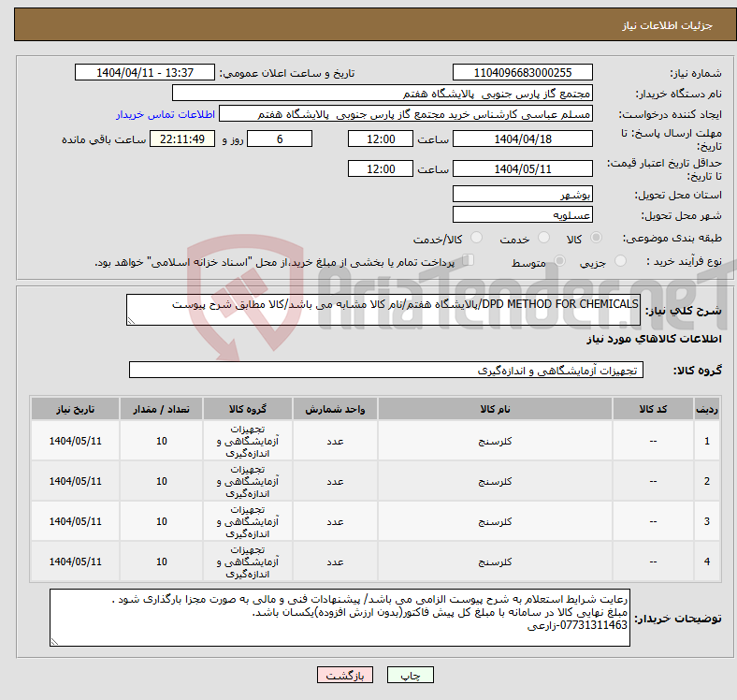Click کلرسنج in row 4
This screenshot has width=737, height=700.
coord(495,561)
